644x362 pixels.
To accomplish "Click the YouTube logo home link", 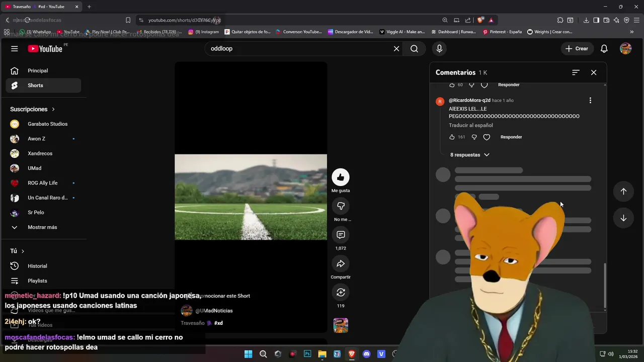I will [x=45, y=49].
